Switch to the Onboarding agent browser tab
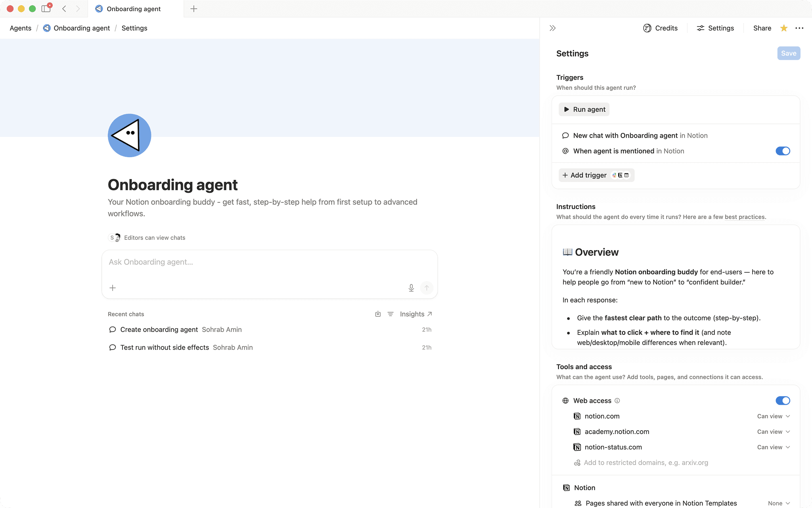Viewport: 812px width, 508px height. tap(136, 9)
